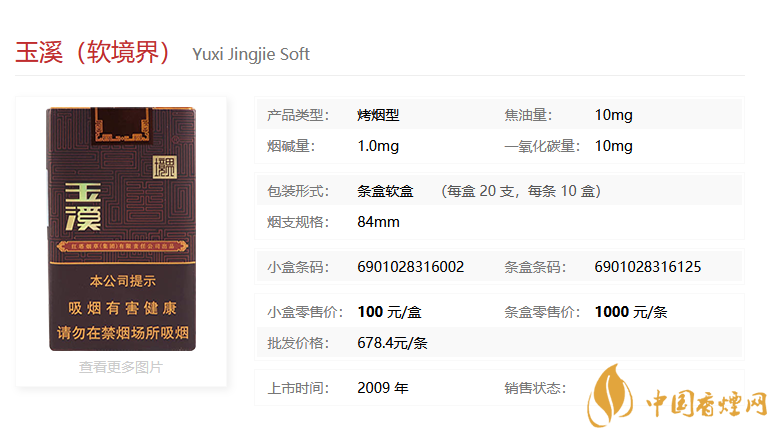
Task: Click the 玉溪 gold logo on the pack
Action: pos(83,207)
